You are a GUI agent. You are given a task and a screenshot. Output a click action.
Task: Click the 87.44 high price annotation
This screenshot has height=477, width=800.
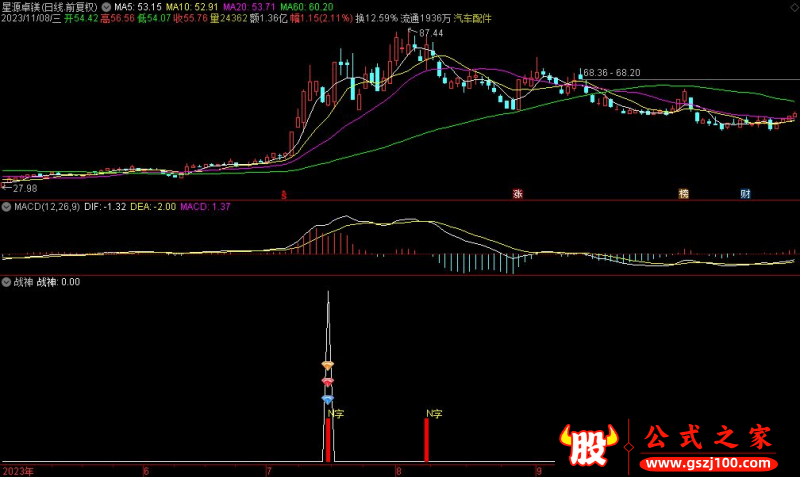pyautogui.click(x=431, y=33)
